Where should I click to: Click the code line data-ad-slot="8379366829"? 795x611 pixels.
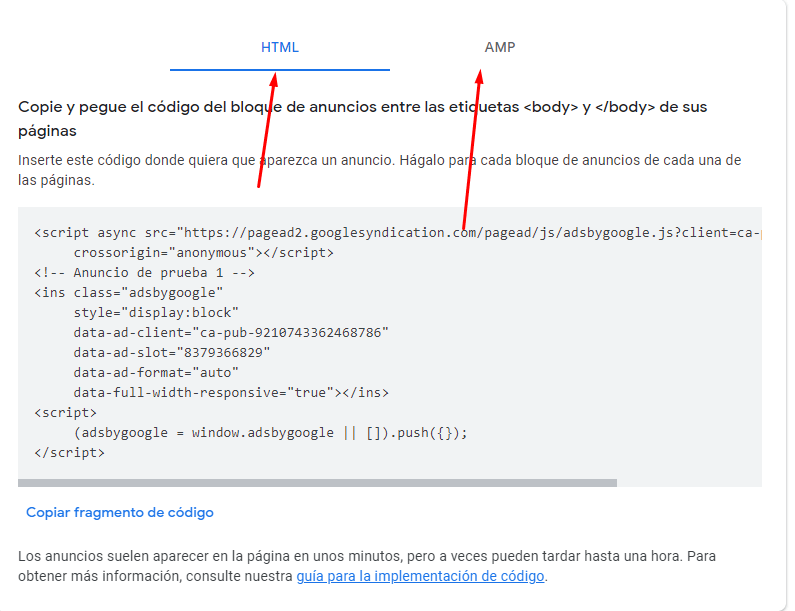172,352
